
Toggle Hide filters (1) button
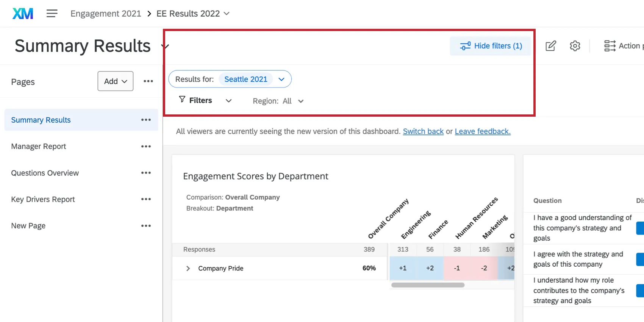point(491,46)
